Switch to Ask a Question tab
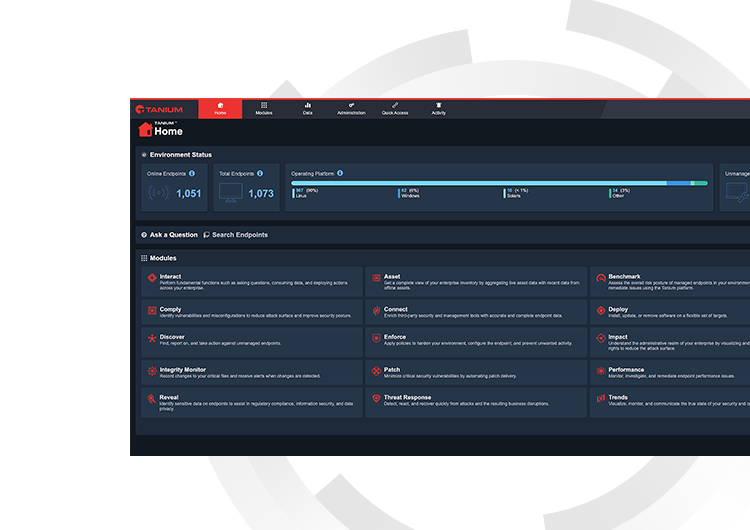Viewport: 750px width, 530px height. 169,235
